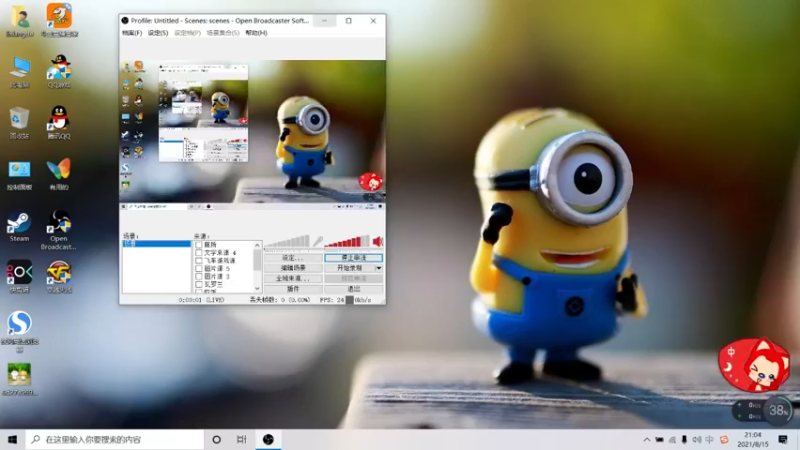Open the clock showing 21:04
This screenshot has height=450, width=800.
753,439
